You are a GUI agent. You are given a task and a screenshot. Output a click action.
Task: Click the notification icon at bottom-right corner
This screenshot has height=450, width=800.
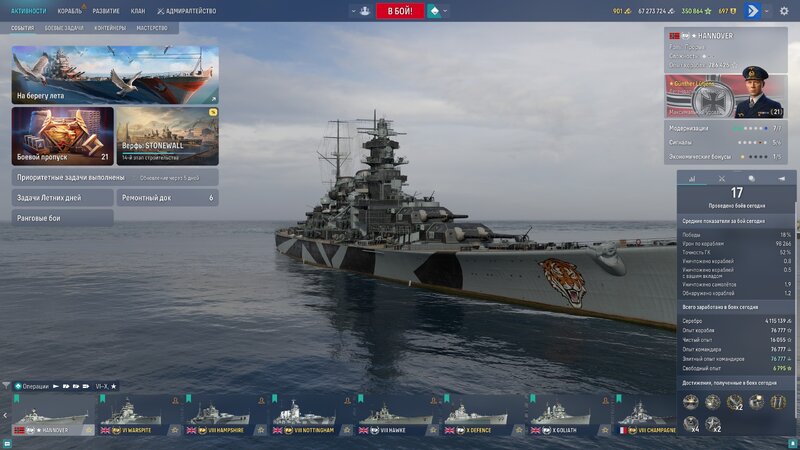click(x=793, y=444)
